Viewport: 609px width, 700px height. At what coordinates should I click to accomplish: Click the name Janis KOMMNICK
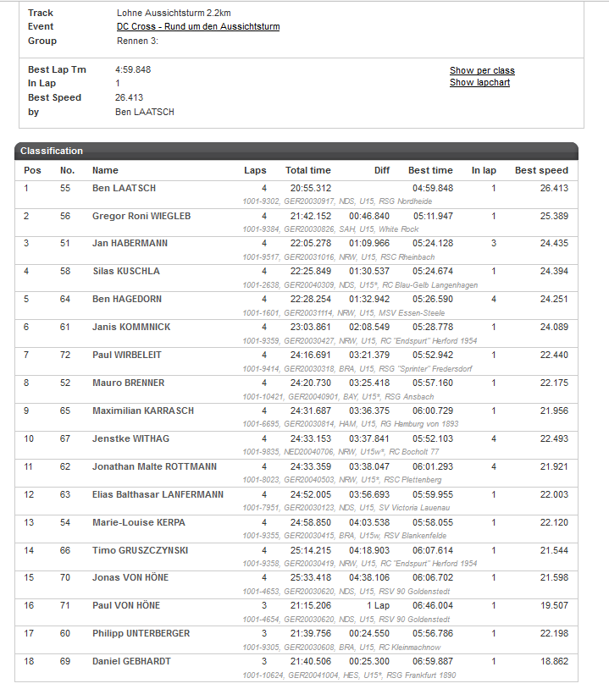pyautogui.click(x=131, y=328)
